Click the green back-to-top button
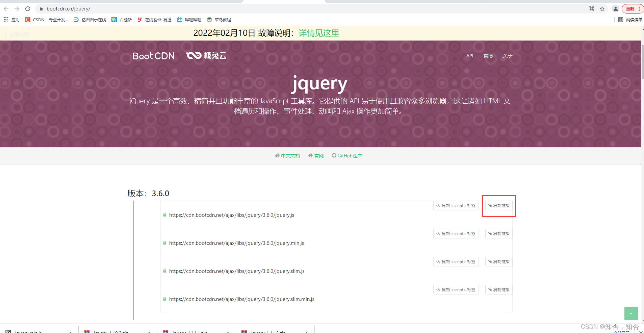Screen dimensions: 644x333 631,313
